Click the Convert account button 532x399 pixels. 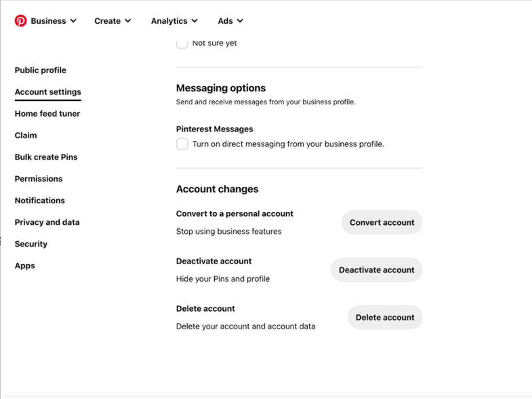coord(382,222)
